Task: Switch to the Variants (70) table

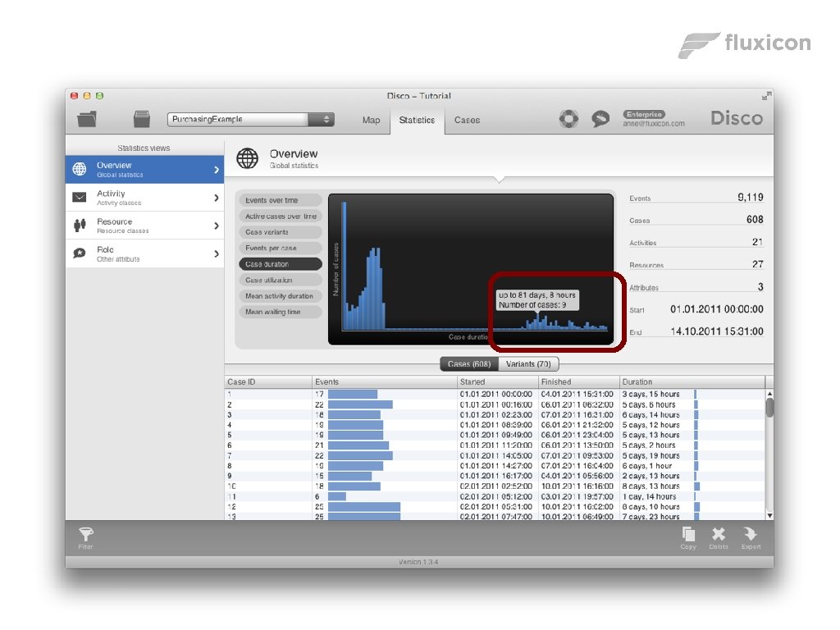Action: coord(528,363)
